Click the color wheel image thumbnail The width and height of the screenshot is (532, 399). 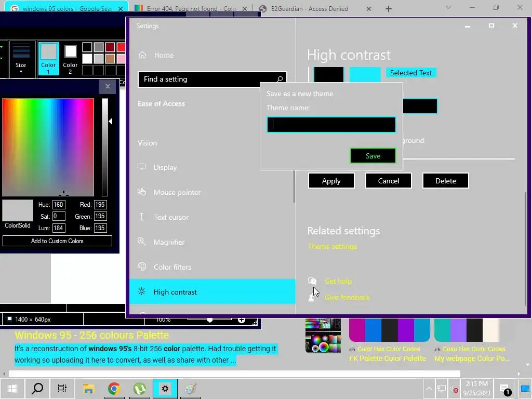click(323, 336)
